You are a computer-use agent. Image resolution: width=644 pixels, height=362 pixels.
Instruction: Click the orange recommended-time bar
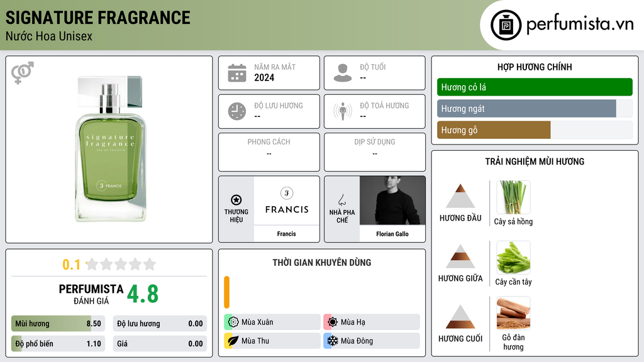[x=226, y=292]
